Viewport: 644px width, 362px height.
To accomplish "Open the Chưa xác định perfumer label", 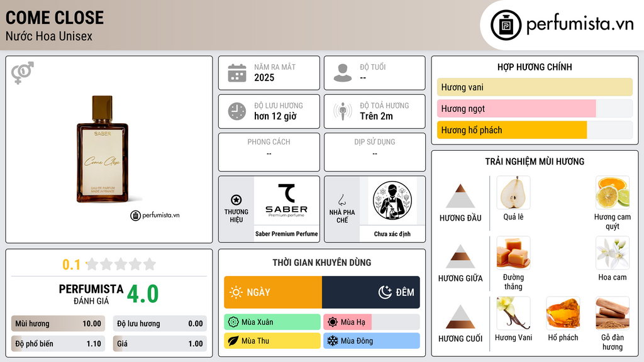I will click(392, 234).
